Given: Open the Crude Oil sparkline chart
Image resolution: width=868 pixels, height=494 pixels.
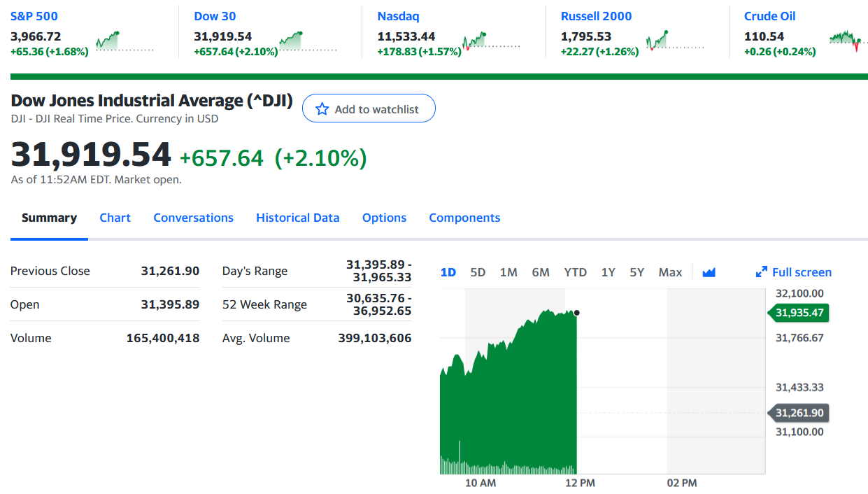Looking at the screenshot, I should (x=848, y=41).
